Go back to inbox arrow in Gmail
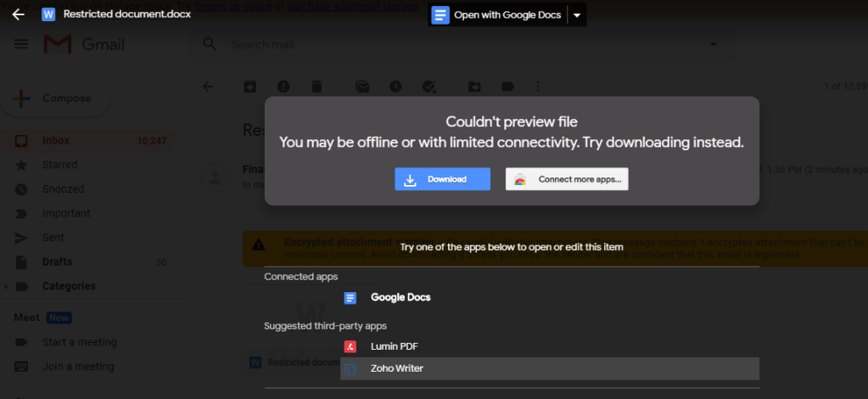Screen dimensions: 868x399 pos(208,87)
